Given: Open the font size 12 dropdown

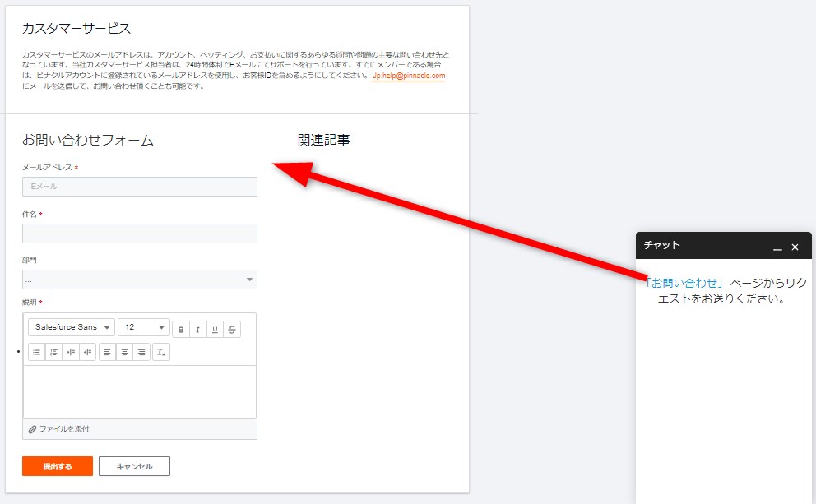Looking at the screenshot, I should (144, 327).
